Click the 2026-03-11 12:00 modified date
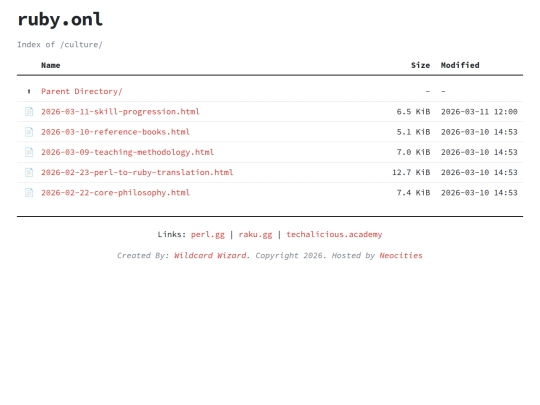Image resolution: width=540 pixels, height=405 pixels. pyautogui.click(x=479, y=112)
